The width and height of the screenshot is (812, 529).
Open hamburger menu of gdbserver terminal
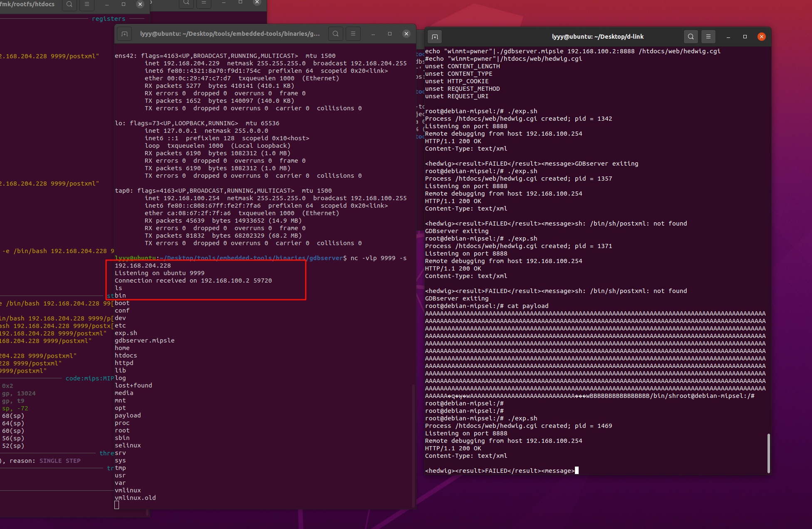353,34
